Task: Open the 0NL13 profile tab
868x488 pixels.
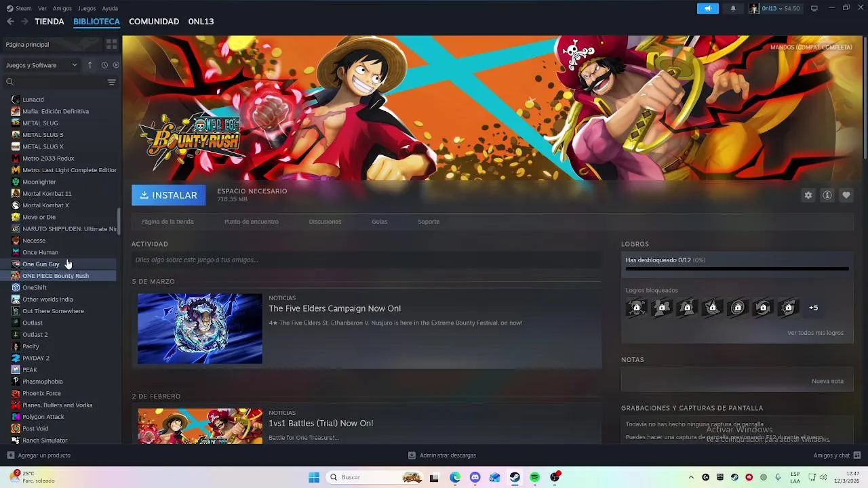Action: click(201, 22)
